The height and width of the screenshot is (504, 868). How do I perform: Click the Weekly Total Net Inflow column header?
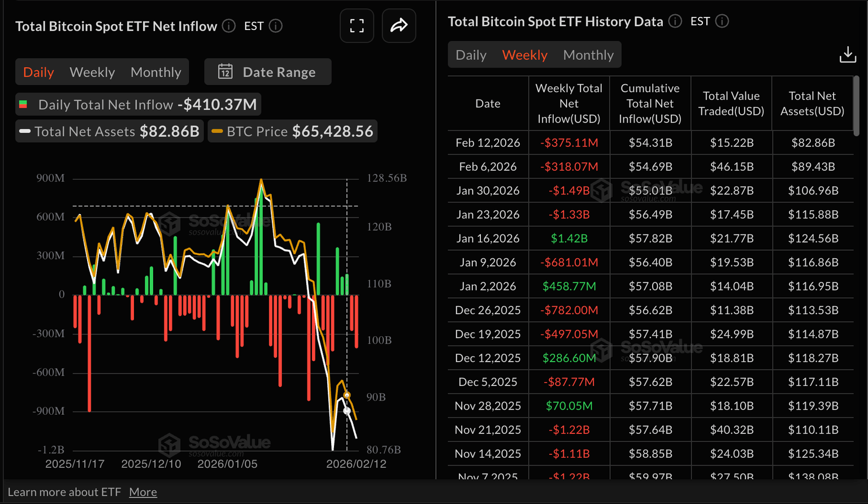(x=568, y=103)
